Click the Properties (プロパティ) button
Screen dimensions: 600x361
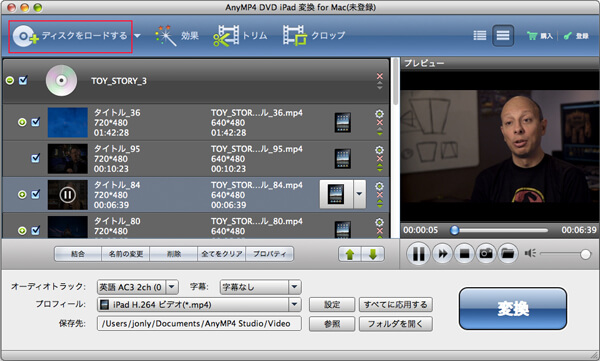pos(269,254)
